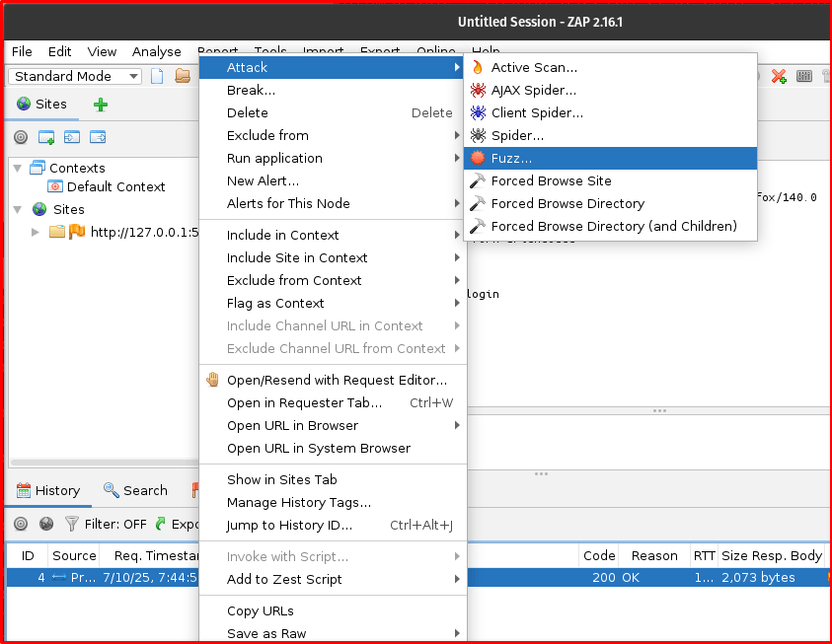This screenshot has width=832, height=644.
Task: Click the Default Context target icon
Action: pos(54,186)
